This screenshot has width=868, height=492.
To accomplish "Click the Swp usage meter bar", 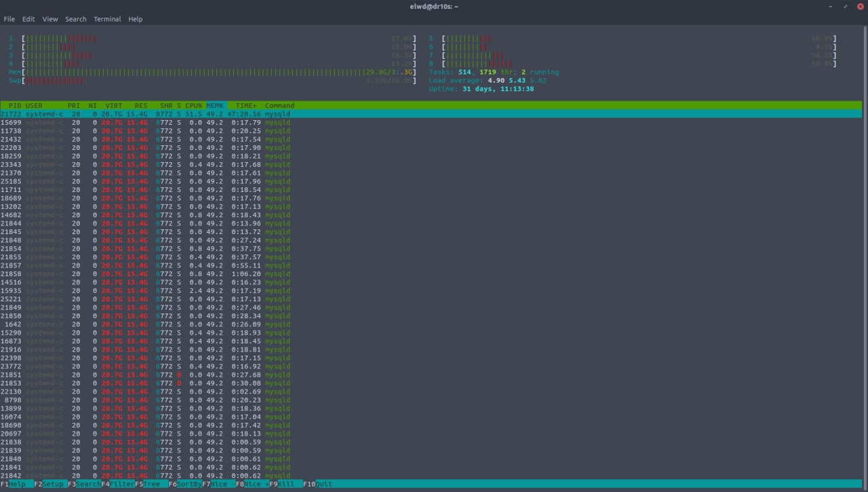I will tap(211, 80).
